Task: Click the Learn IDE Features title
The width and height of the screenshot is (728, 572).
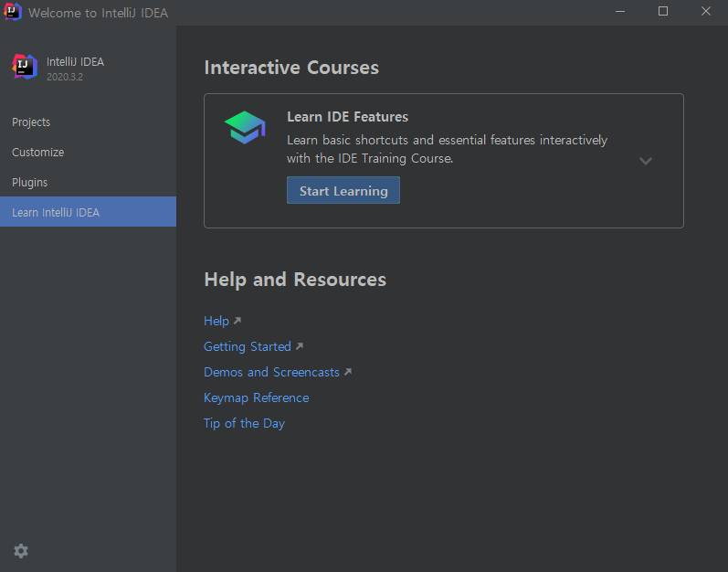Action: [347, 117]
